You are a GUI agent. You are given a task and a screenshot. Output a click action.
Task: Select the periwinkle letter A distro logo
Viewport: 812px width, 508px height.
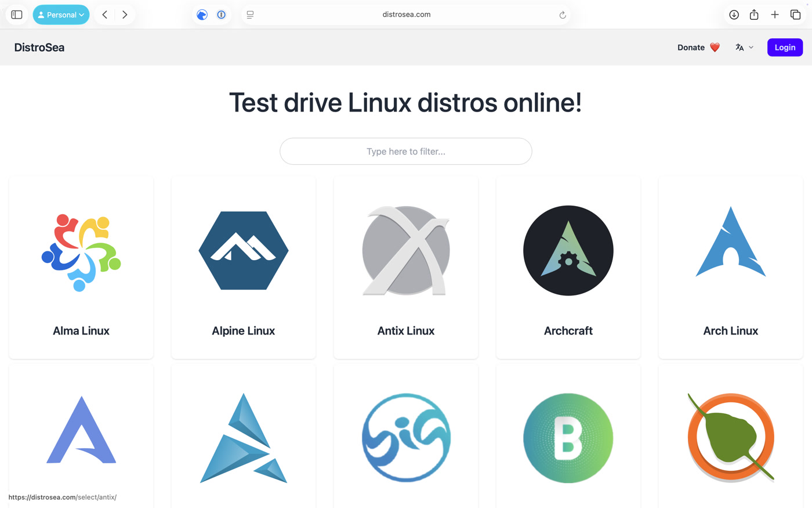[81, 430]
